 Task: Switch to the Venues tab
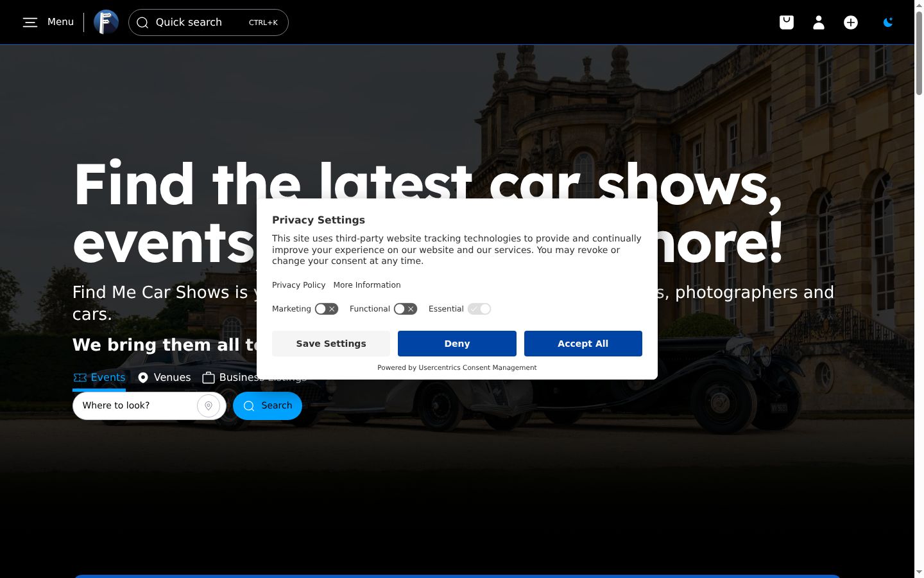164,378
